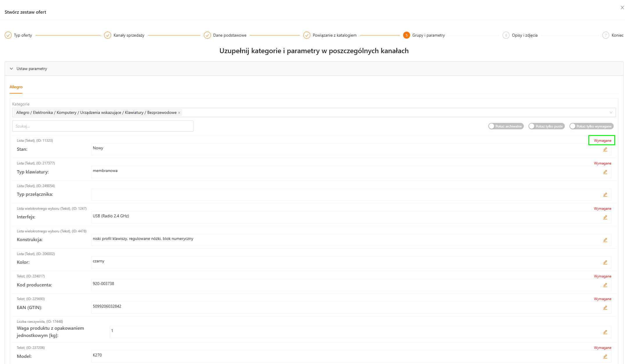Remove the Bezprzewodowe category tag

pos(179,113)
